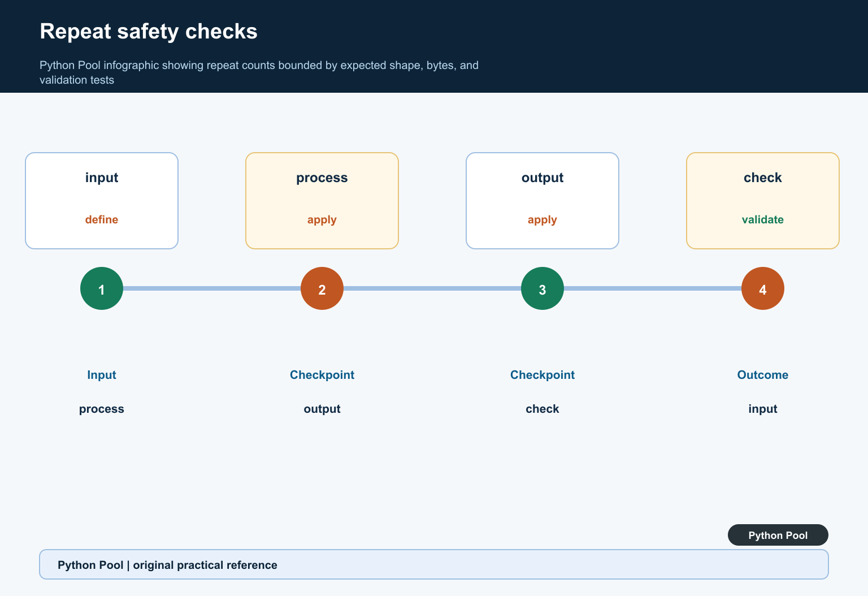
Task: Click the original practical reference footer bar
Action: coord(434,564)
